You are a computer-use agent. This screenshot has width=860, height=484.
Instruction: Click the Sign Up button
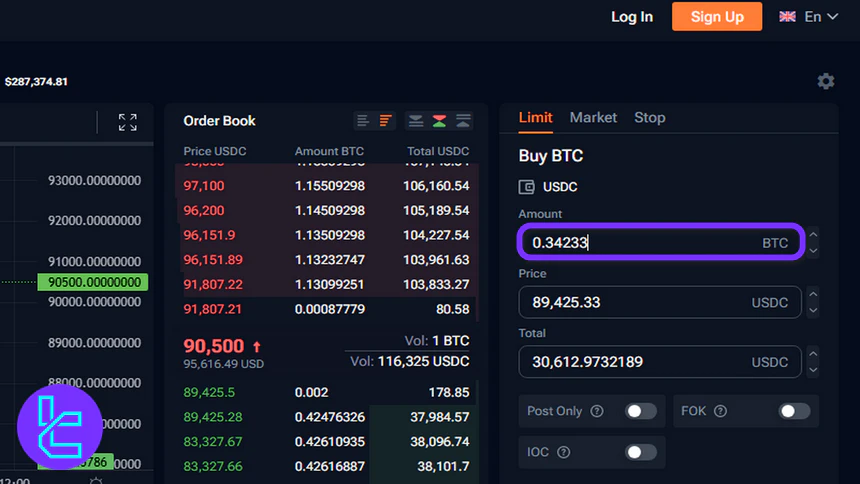click(x=717, y=17)
